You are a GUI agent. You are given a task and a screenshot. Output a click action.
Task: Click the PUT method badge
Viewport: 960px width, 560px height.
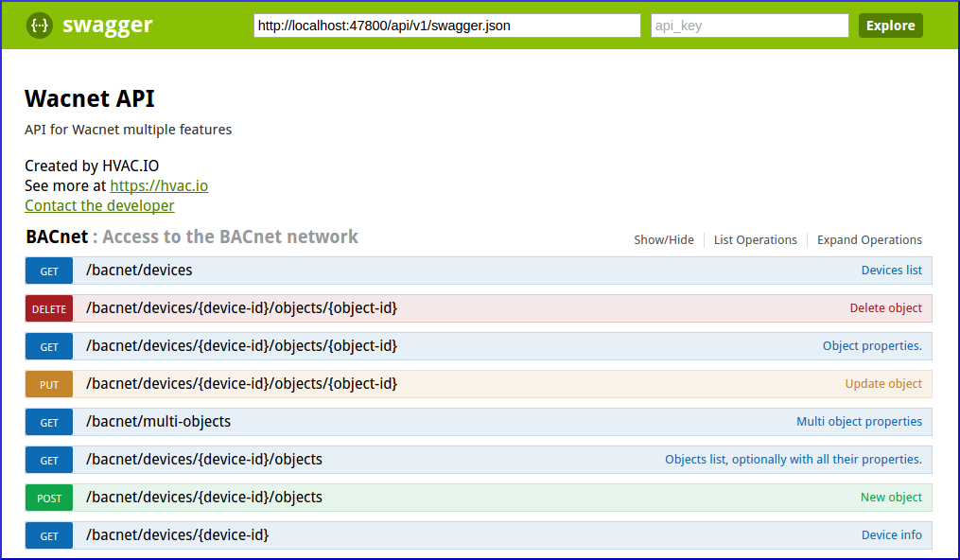(49, 385)
